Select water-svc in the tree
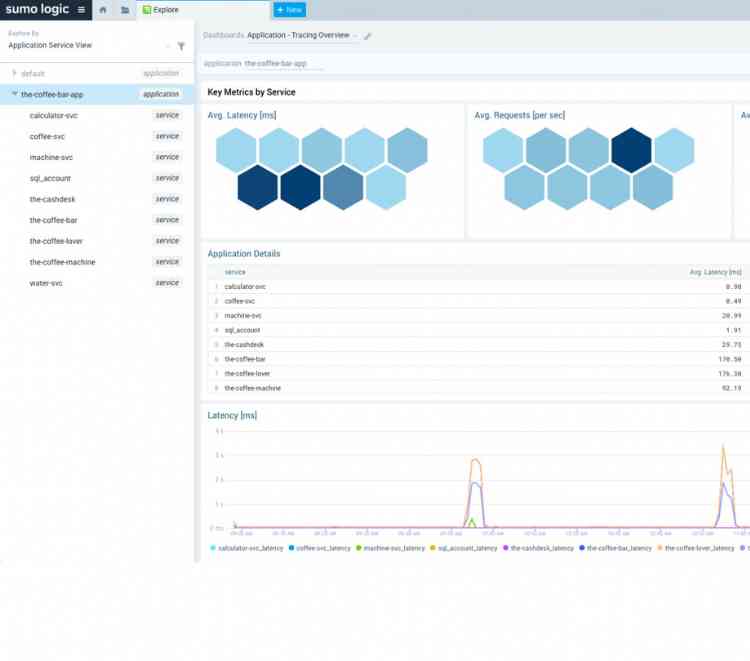Image resolution: width=750 pixels, height=661 pixels. click(x=46, y=283)
